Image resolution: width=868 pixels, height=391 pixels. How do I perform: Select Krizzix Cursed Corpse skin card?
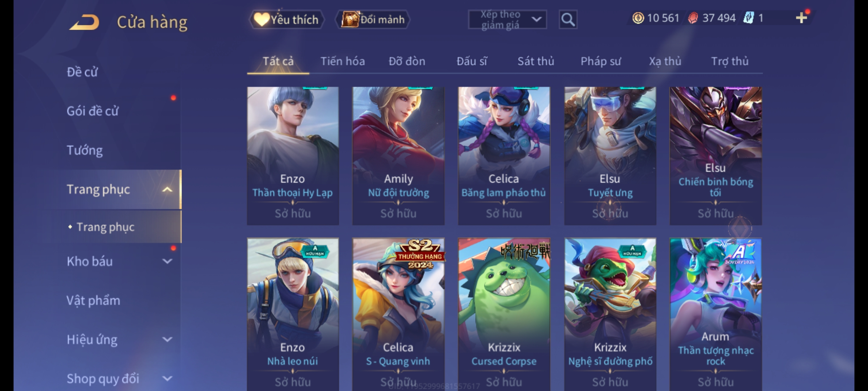click(504, 314)
